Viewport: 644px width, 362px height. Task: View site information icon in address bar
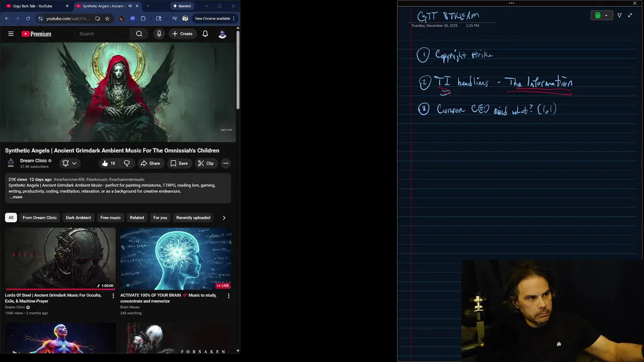pos(40,19)
